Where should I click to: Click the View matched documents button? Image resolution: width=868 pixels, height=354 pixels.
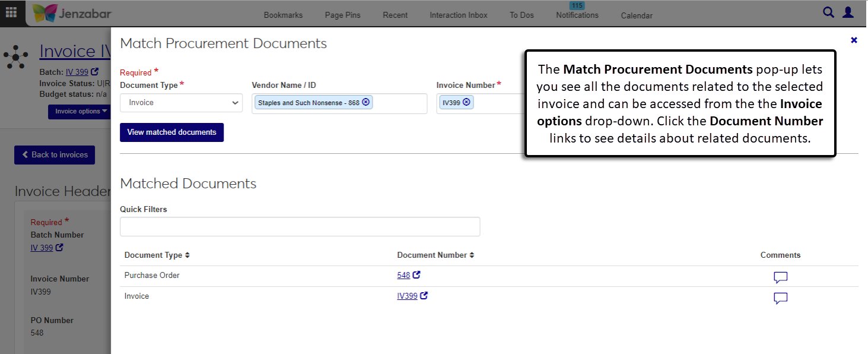[171, 132]
